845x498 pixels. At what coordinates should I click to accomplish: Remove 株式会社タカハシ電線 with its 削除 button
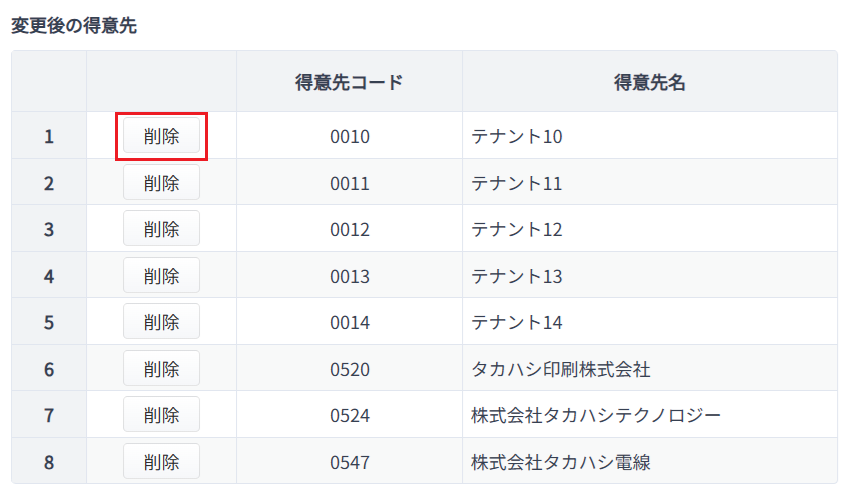[161, 461]
